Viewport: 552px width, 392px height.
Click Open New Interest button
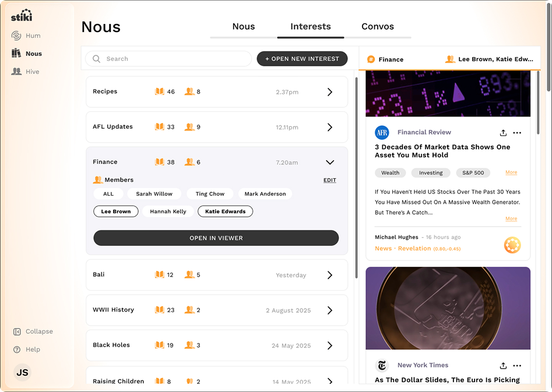tap(302, 59)
